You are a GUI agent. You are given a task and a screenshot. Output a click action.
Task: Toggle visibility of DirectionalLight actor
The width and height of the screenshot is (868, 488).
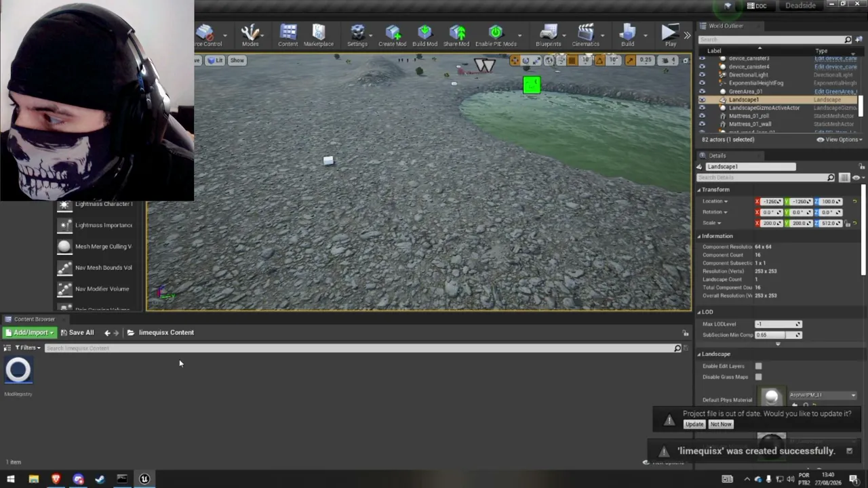[x=702, y=75]
